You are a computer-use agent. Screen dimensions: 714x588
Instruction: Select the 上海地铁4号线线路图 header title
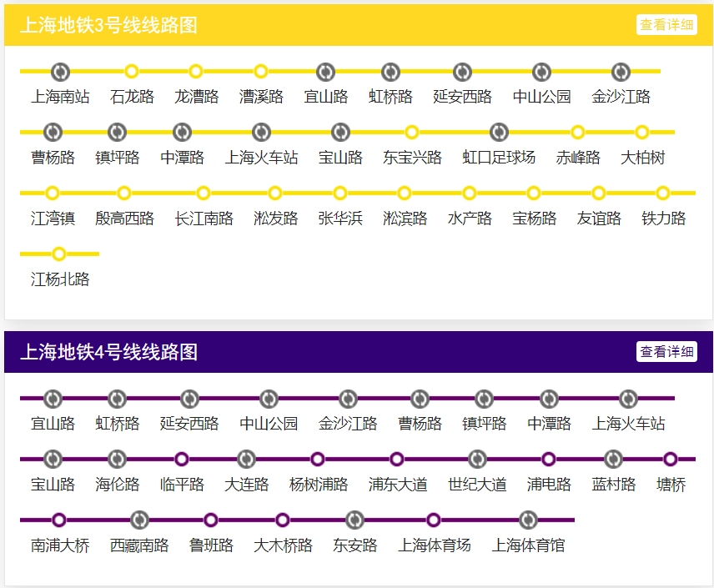108,352
